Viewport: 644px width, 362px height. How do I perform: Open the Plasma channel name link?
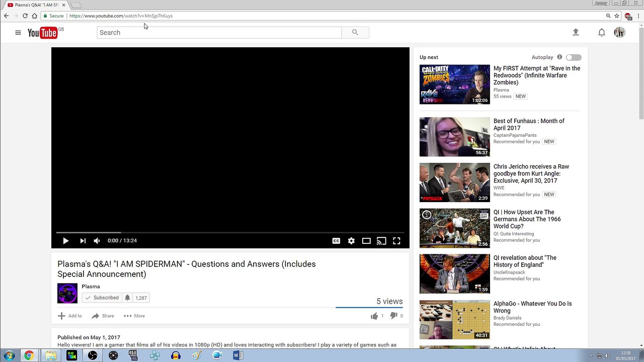click(x=91, y=287)
